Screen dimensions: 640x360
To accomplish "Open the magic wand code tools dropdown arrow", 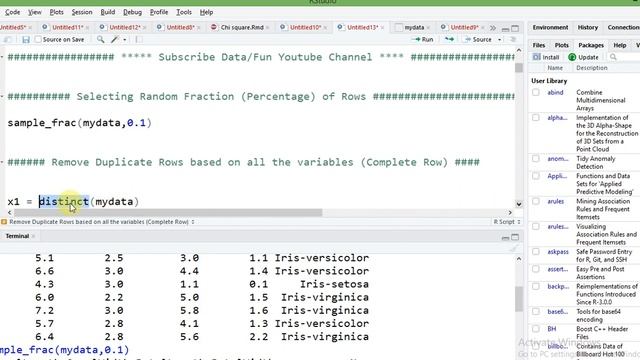I will click(124, 40).
